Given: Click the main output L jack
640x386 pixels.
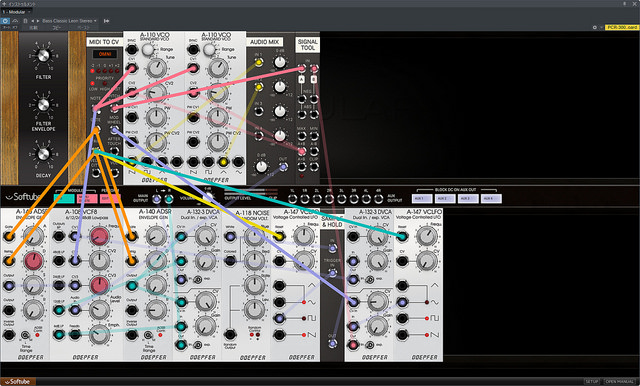Looking at the screenshot, I should (x=156, y=199).
